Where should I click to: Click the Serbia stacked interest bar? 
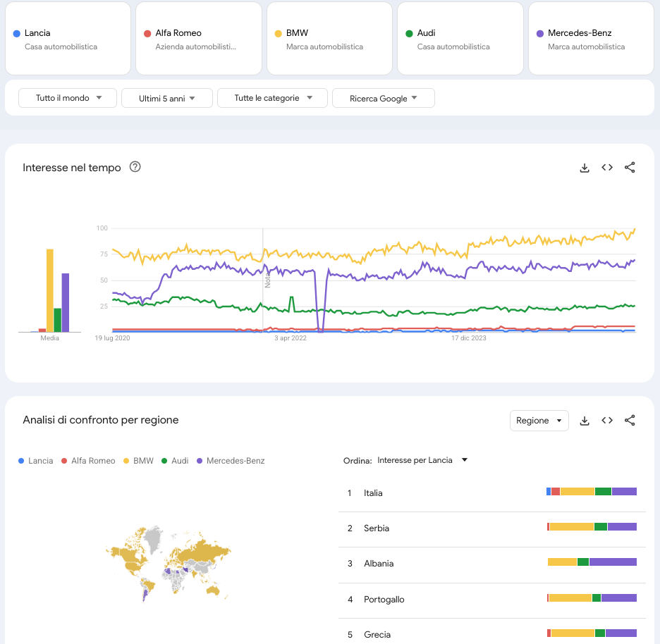(592, 526)
